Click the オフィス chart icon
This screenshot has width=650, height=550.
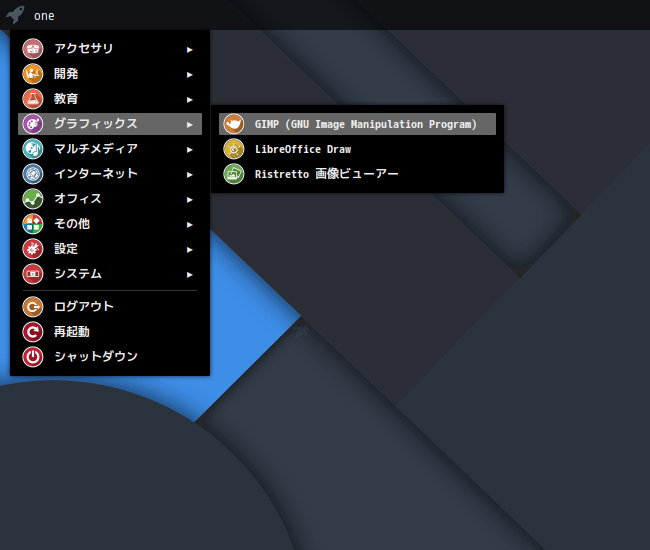(x=33, y=199)
